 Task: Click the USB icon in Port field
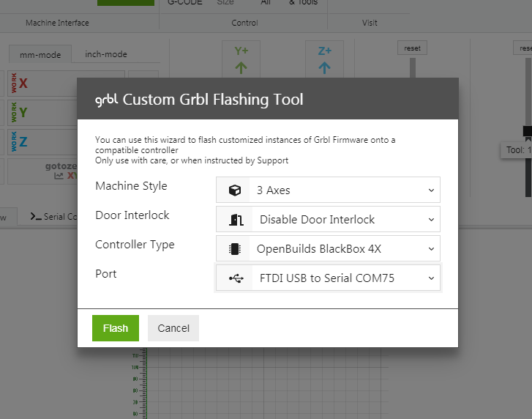234,278
